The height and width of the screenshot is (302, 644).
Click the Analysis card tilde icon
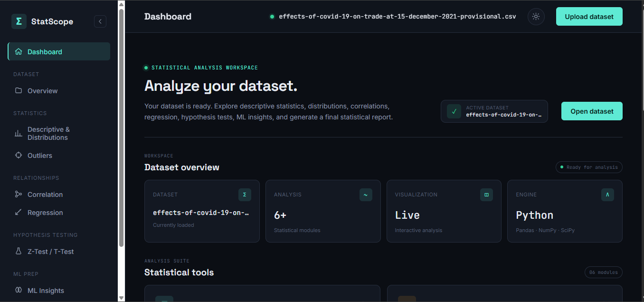coord(366,195)
